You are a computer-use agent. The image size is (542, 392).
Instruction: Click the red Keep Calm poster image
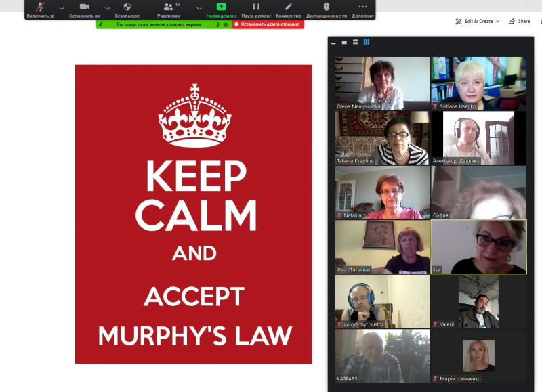click(193, 214)
